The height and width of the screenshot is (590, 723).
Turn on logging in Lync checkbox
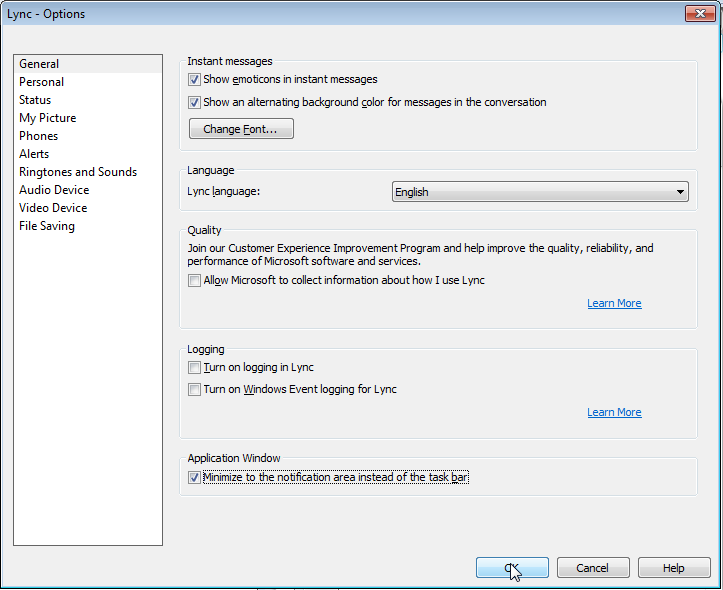click(x=194, y=367)
